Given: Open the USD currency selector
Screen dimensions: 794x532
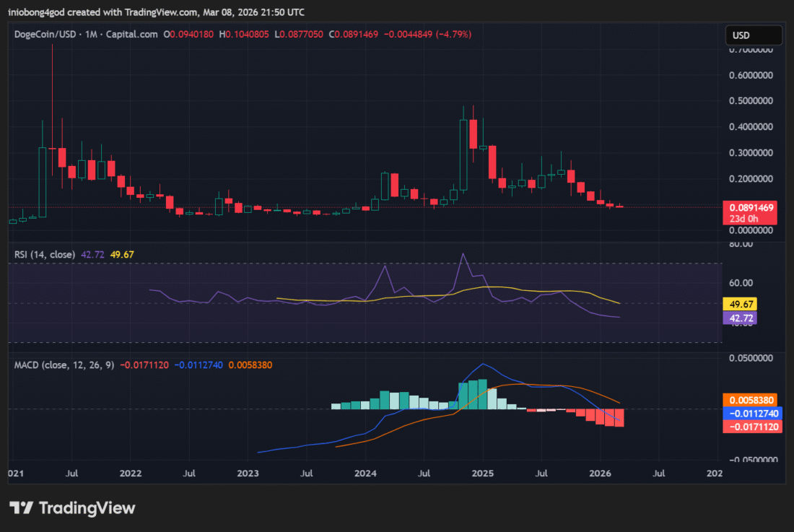Looking at the screenshot, I should 753,34.
